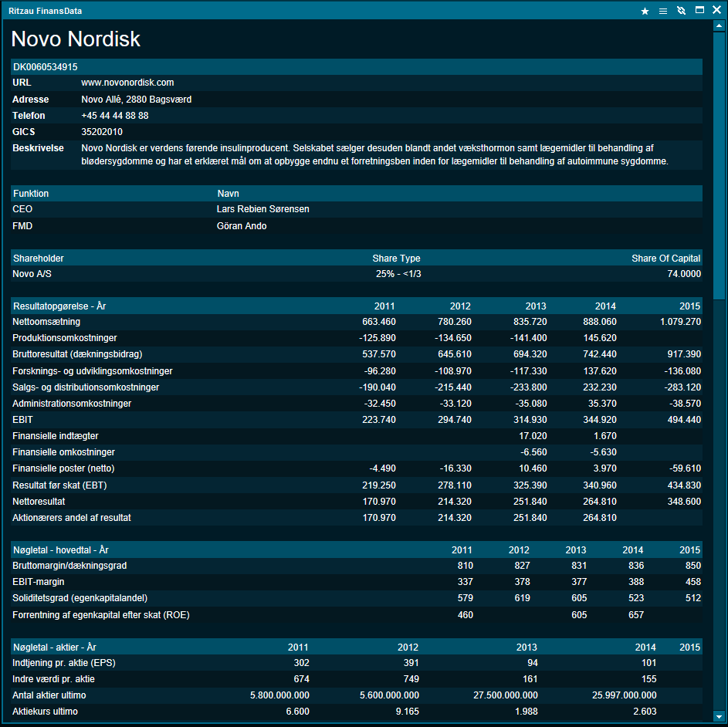Select the Nettoomsætning row label
The height and width of the screenshot is (727, 728).
pyautogui.click(x=46, y=322)
